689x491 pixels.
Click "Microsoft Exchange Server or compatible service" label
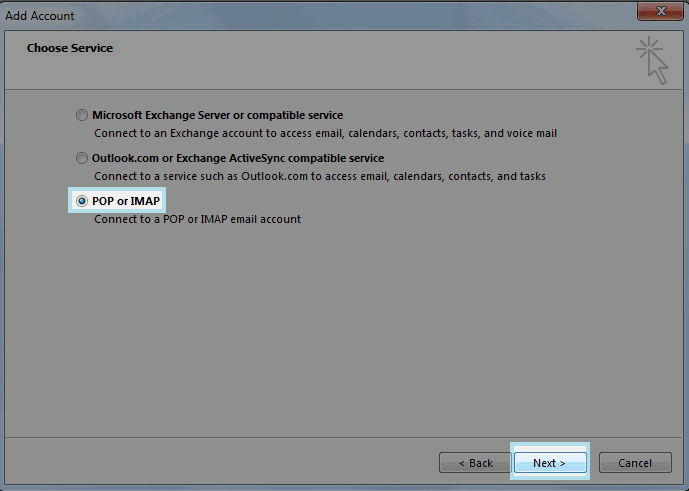click(x=217, y=116)
